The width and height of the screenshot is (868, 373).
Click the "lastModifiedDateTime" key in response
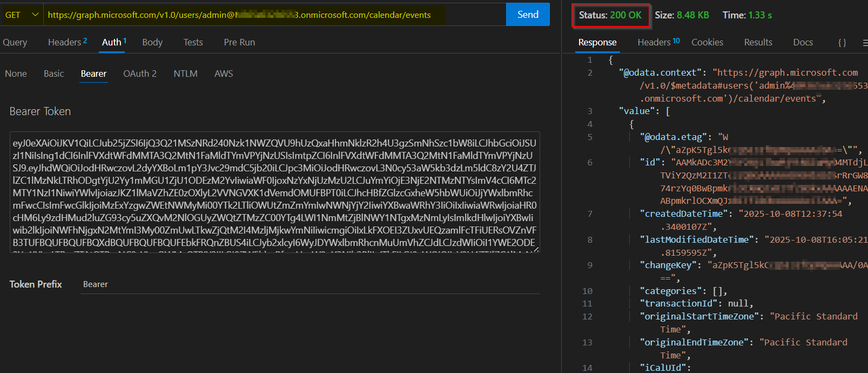point(697,239)
